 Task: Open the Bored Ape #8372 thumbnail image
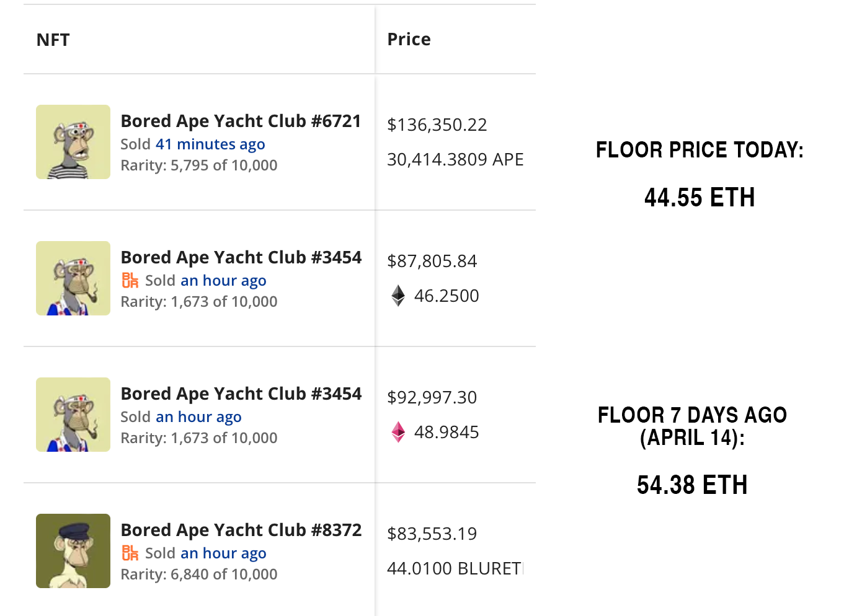pyautogui.click(x=73, y=551)
